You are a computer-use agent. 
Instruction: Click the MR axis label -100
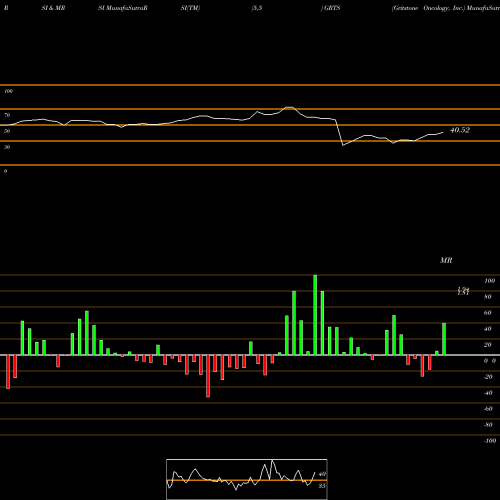click(x=490, y=441)
